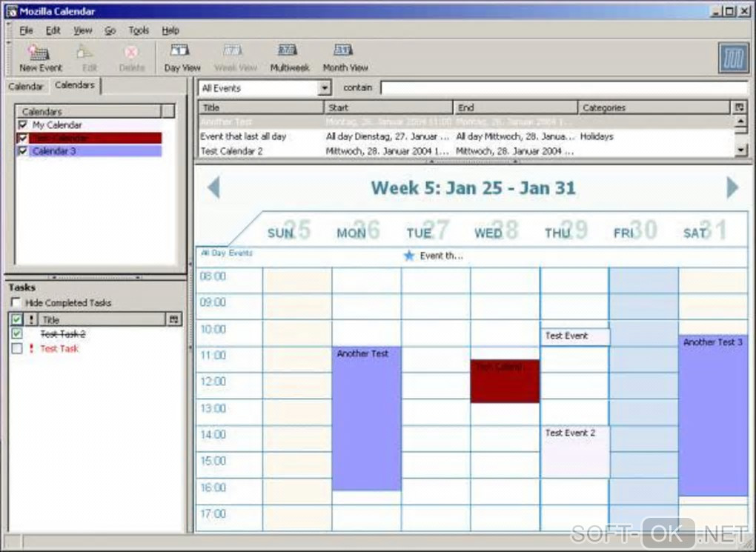756x552 pixels.
Task: Open task list column picker icon
Action: click(x=174, y=319)
